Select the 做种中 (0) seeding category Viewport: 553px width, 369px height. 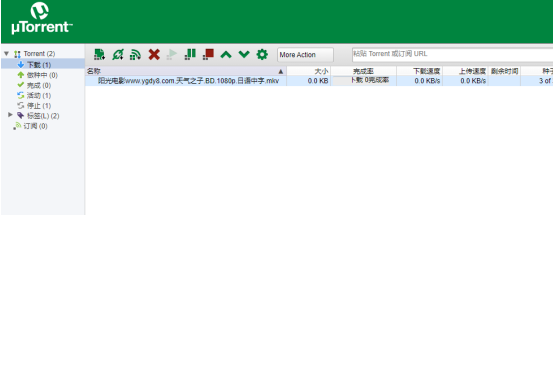43,75
